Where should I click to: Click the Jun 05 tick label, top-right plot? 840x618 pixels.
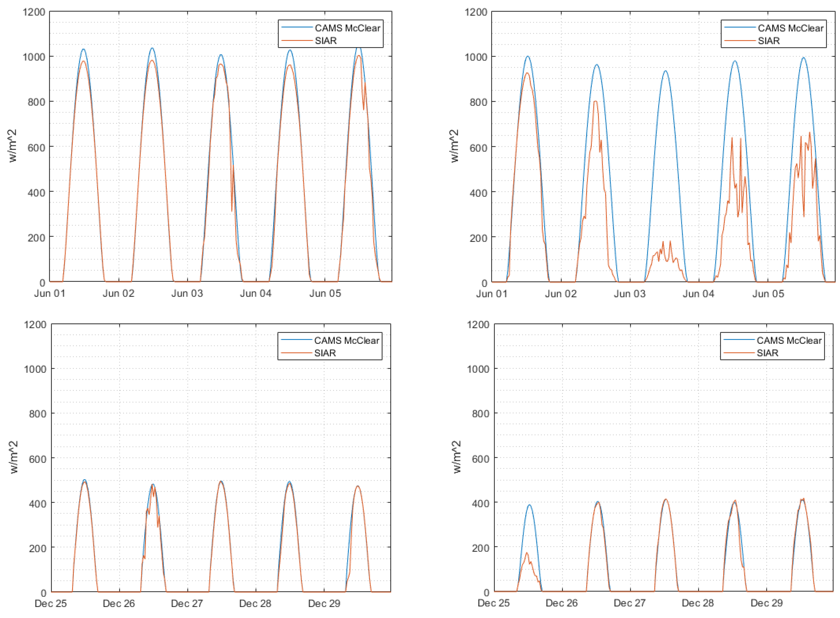coord(768,294)
